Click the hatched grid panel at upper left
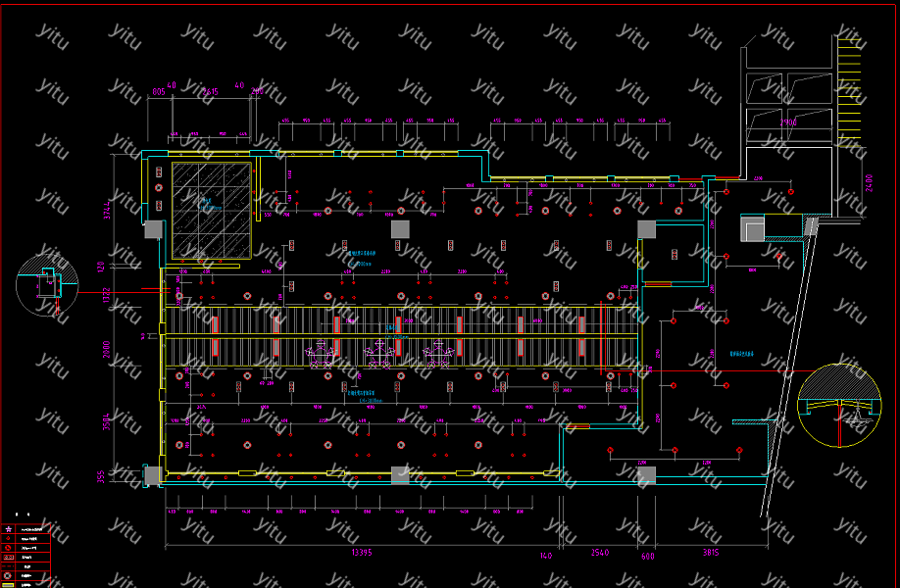This screenshot has height=588, width=900. point(211,210)
